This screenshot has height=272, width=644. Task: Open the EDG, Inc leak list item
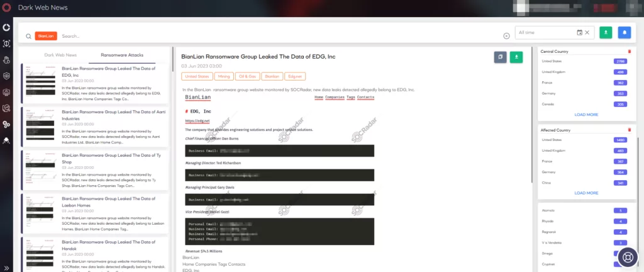point(96,83)
